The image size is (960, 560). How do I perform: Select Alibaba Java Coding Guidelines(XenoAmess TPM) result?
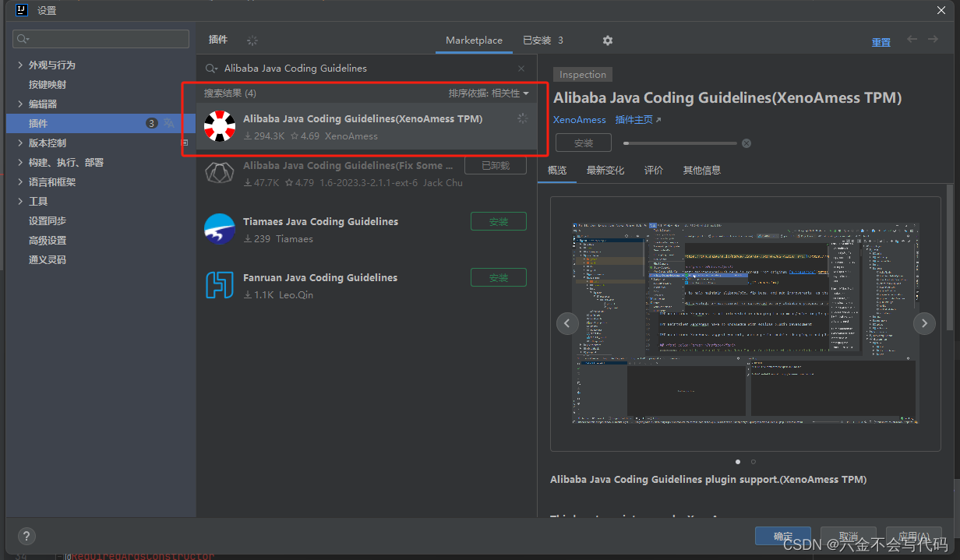pyautogui.click(x=366, y=126)
